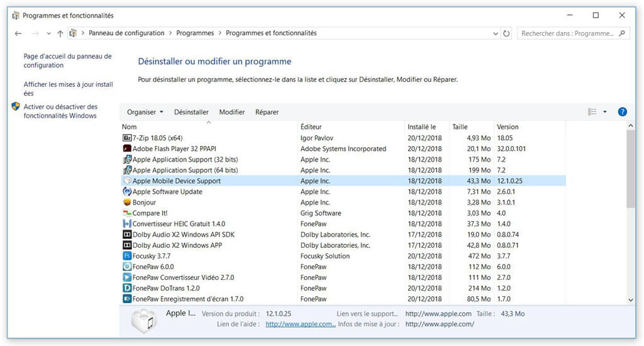Click the Apple Mobile Device Support row icon
The height and width of the screenshot is (346, 644).
(x=127, y=181)
